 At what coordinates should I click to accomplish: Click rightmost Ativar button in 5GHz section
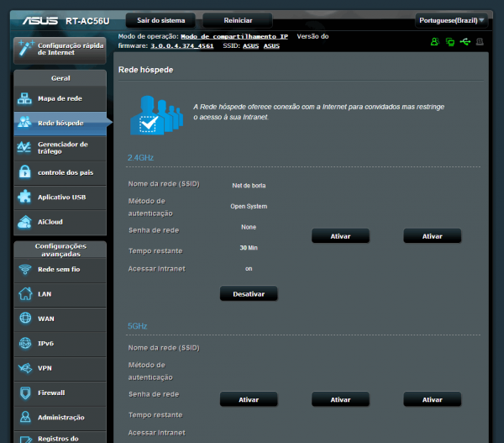click(433, 399)
